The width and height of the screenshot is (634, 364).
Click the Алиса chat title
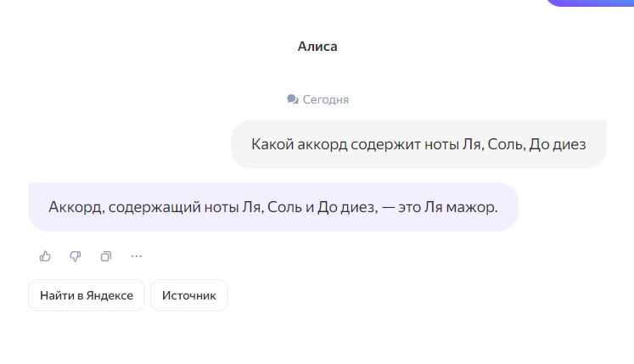point(317,47)
